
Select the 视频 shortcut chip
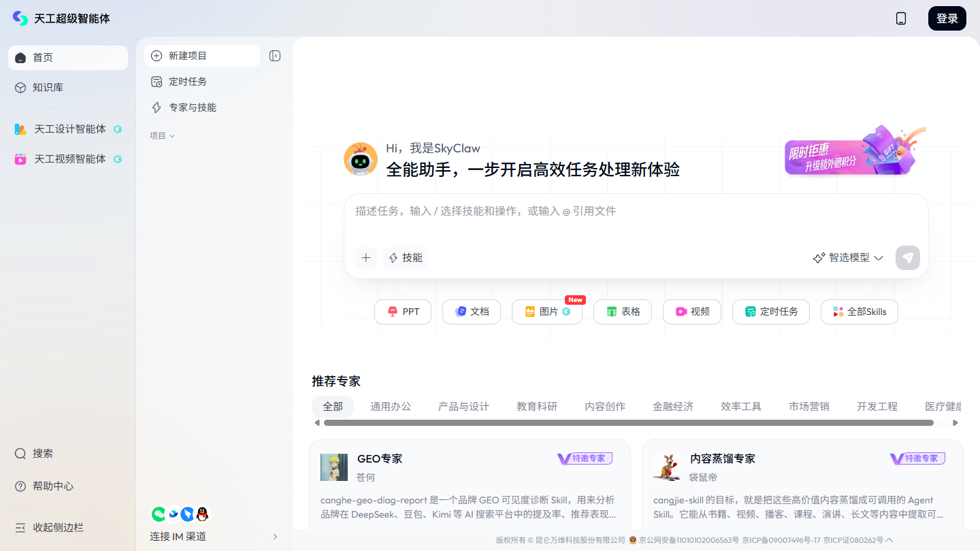coord(692,312)
